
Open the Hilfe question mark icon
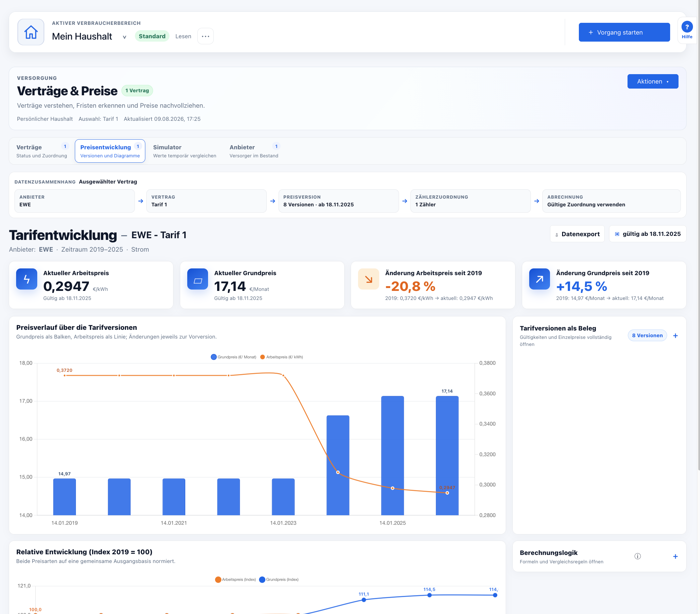(x=687, y=27)
